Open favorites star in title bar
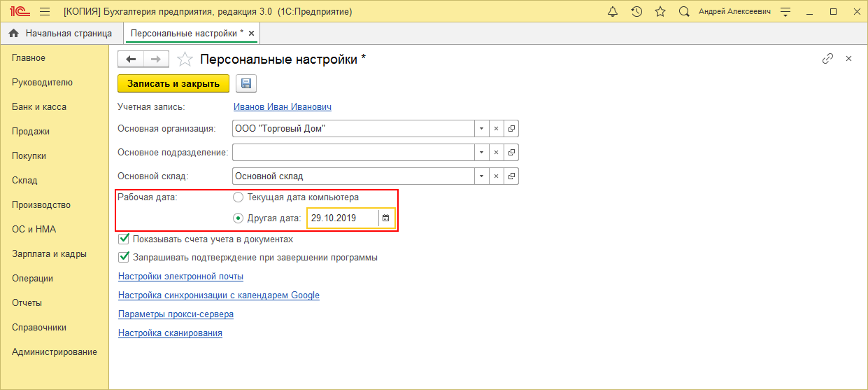This screenshot has height=390, width=868. pyautogui.click(x=660, y=12)
